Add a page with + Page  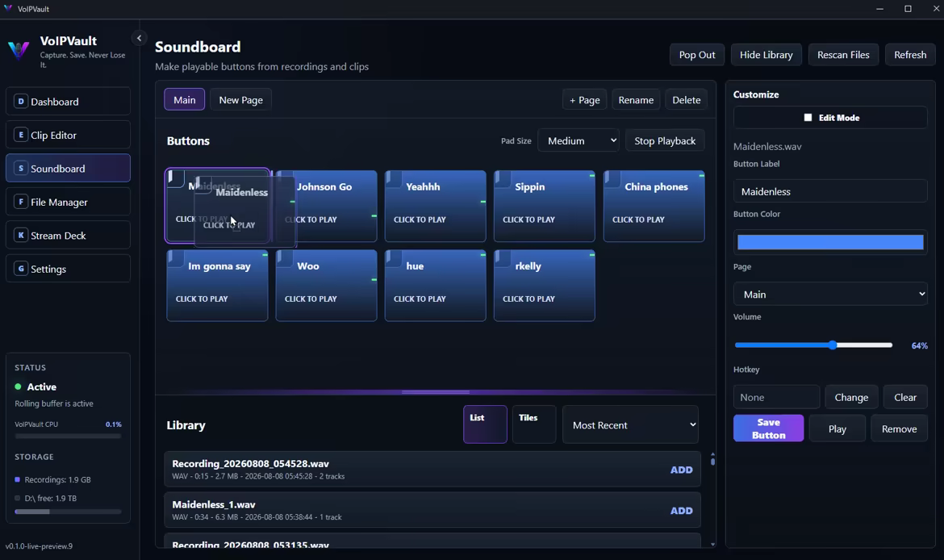pos(585,100)
